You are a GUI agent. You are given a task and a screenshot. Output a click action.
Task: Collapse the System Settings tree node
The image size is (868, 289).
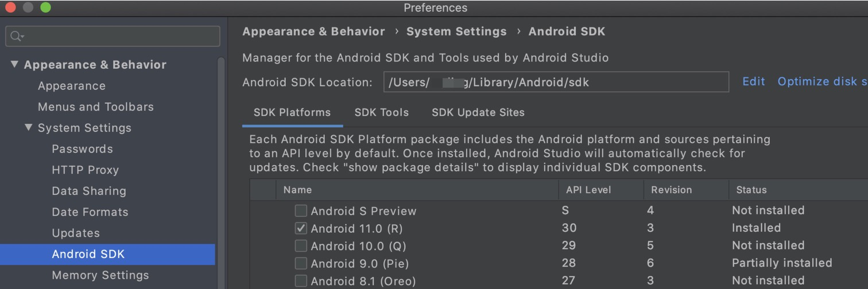click(29, 127)
